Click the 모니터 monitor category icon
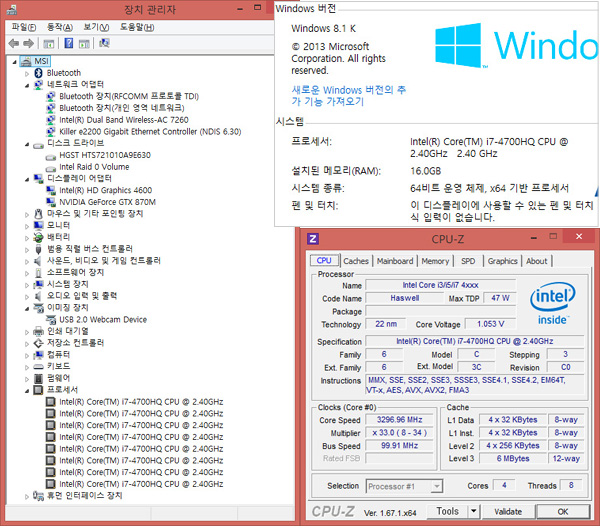Screen dimensions: 600x528 coord(38,226)
